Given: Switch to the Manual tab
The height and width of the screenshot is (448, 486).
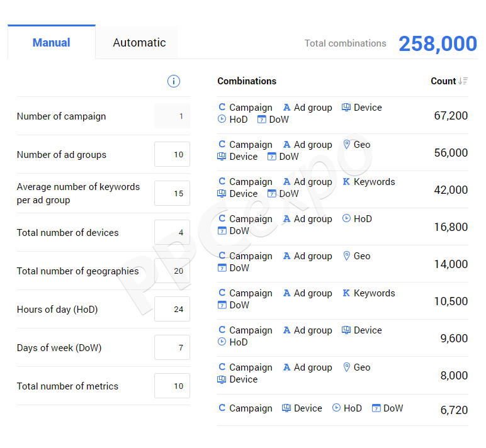Looking at the screenshot, I should click(x=52, y=42).
